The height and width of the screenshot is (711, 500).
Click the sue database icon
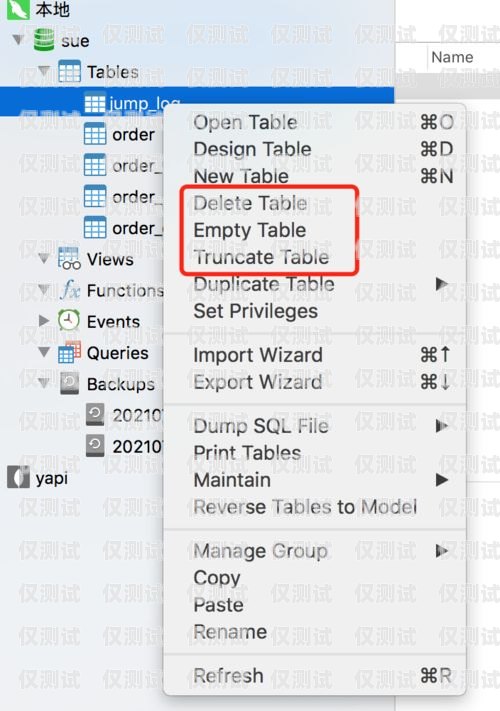(x=44, y=40)
